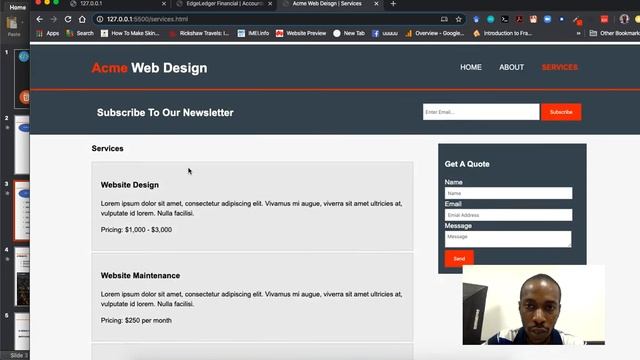Close the Acme Web Design tab
Viewport: 640px width, 360px height.
pos(376,4)
